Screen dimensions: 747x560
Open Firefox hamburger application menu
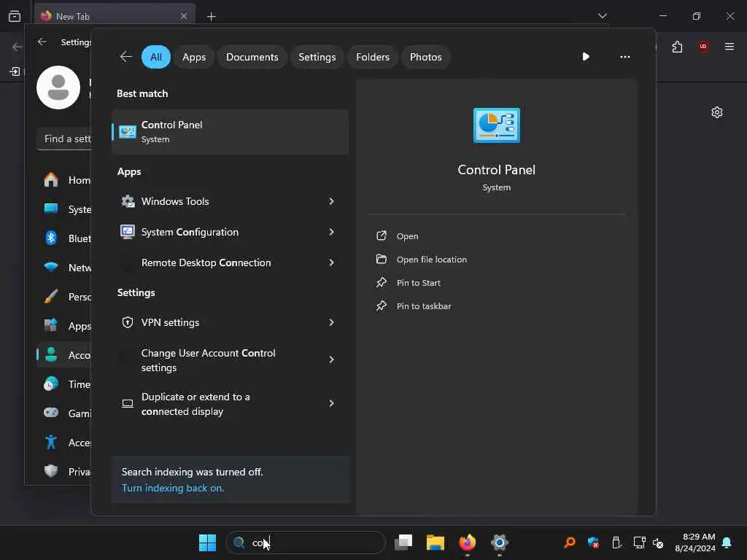[729, 46]
